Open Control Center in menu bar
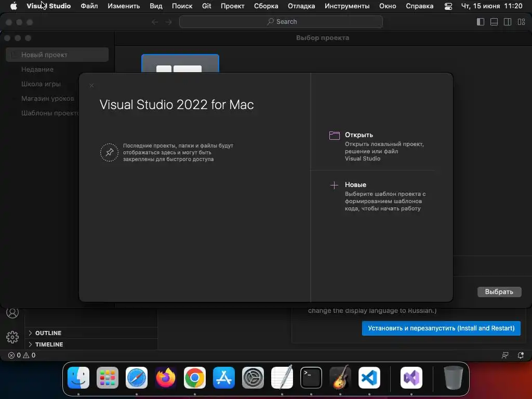Screen dimensions: 532x399 point(448,6)
